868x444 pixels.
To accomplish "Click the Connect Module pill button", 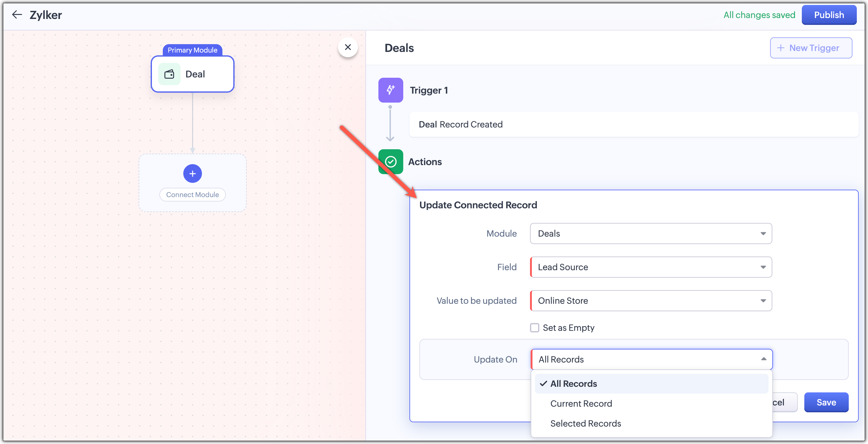I will pos(192,195).
